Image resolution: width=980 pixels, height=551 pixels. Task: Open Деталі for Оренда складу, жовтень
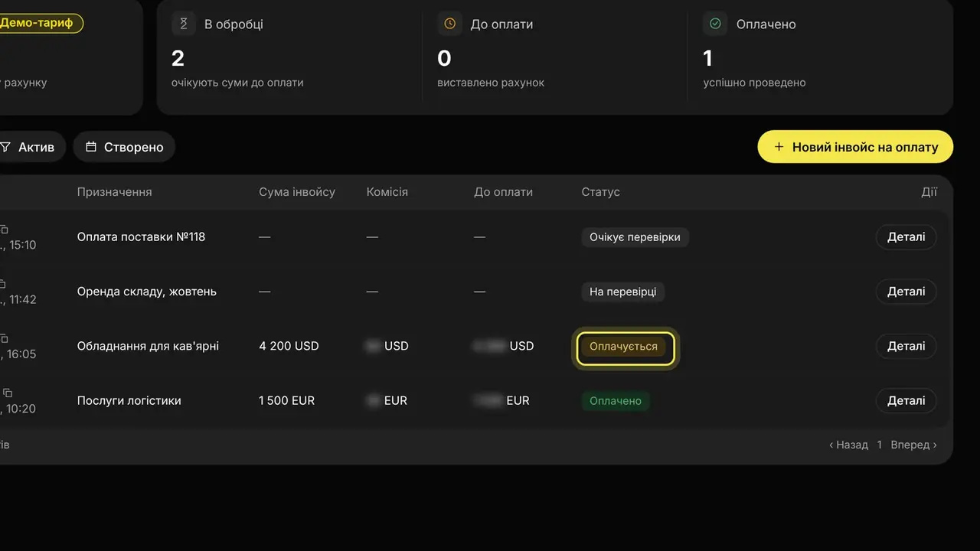coord(906,292)
